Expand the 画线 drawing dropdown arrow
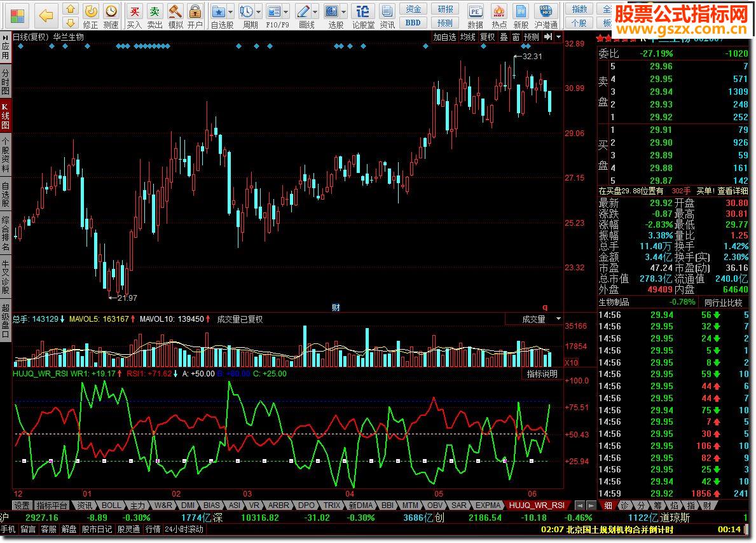 (x=315, y=11)
